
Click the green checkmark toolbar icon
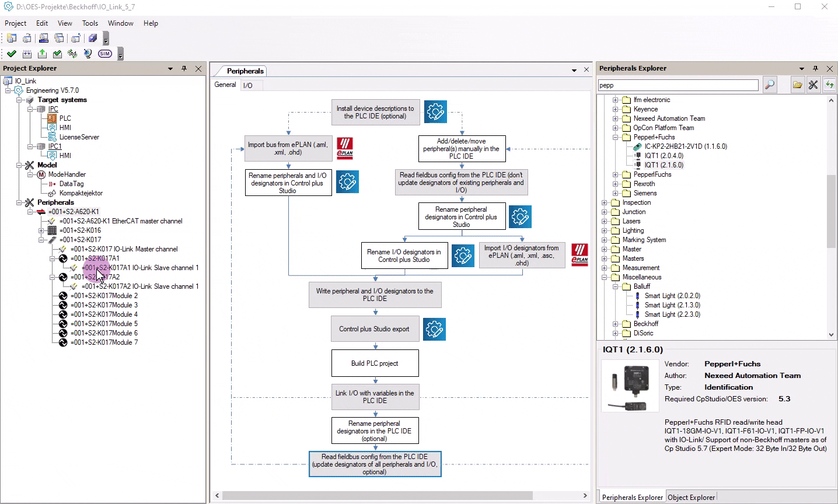point(12,54)
